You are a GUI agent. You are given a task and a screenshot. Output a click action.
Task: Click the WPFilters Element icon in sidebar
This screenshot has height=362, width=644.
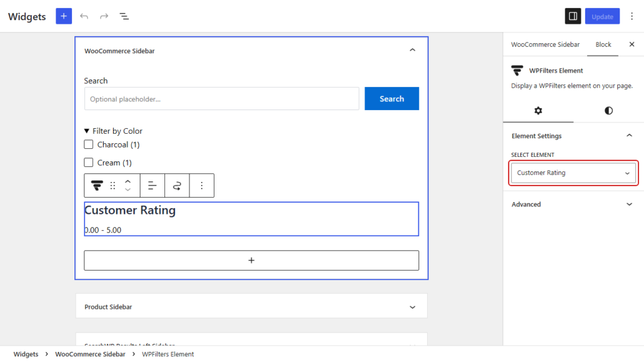pos(517,70)
